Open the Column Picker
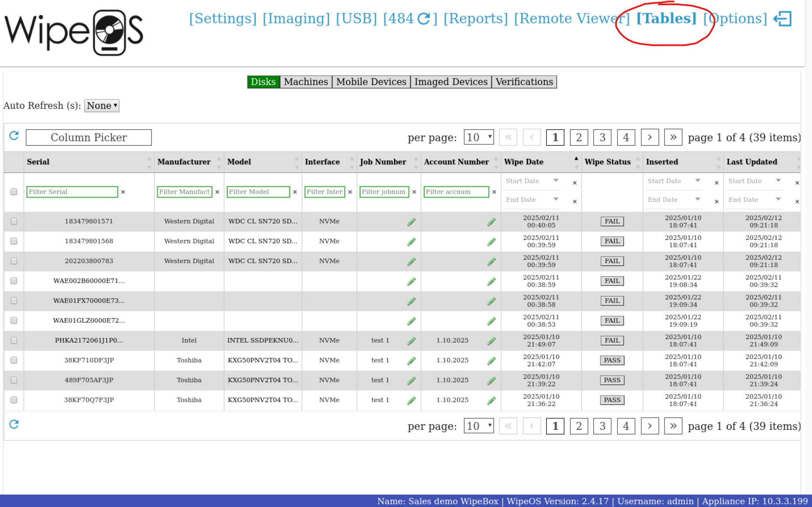This screenshot has width=812, height=507. 89,137
